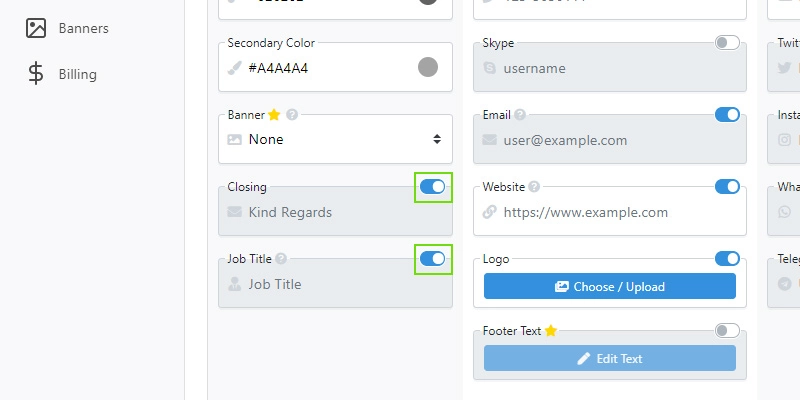Click the Website URL input field
Screen dimensions: 800x400
point(610,212)
